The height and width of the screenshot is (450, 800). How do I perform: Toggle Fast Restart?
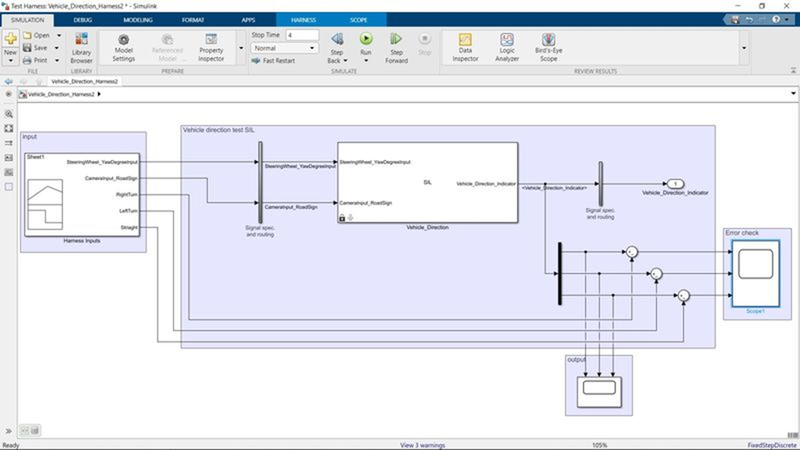point(273,61)
